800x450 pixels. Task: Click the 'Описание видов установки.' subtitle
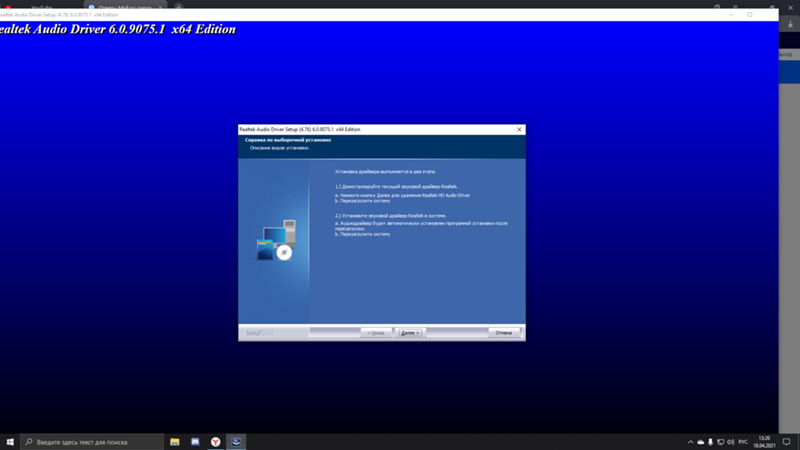pyautogui.click(x=280, y=148)
